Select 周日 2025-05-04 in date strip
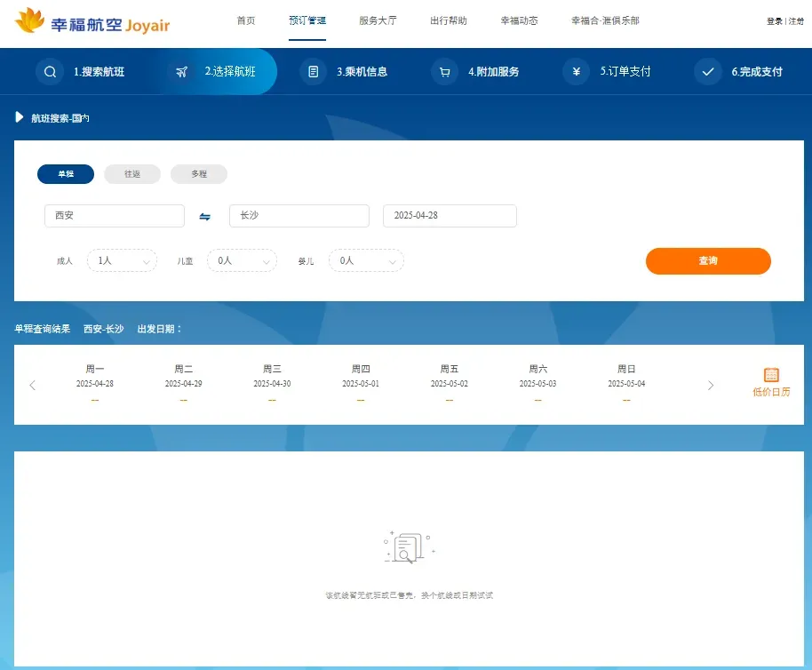Screen dimensions: 812x670 click(x=626, y=384)
